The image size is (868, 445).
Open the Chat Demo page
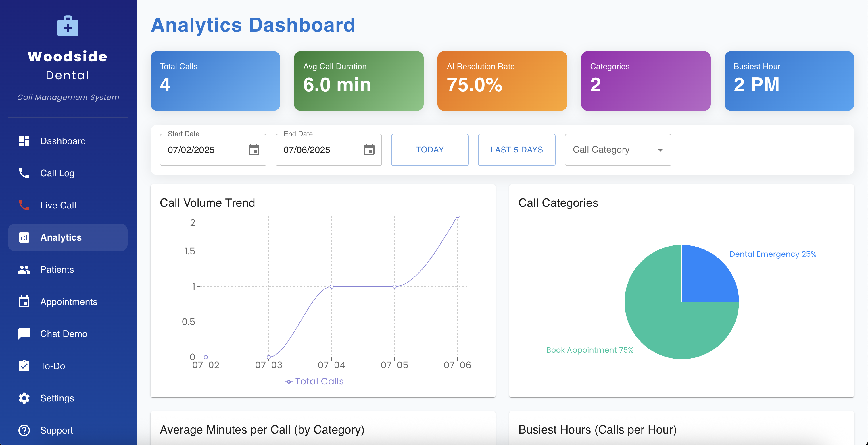click(x=68, y=334)
